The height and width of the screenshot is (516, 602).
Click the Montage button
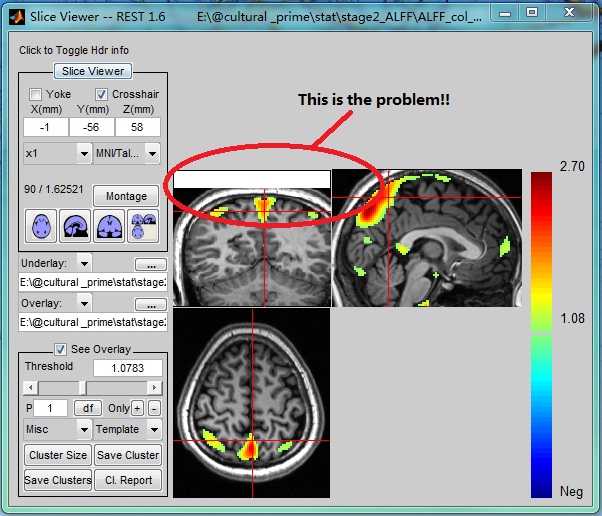click(126, 196)
